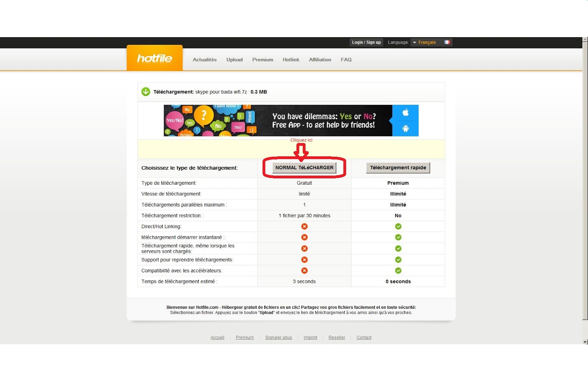
Task: Click green check for Compatibilité avec les accélérateurs
Action: [398, 270]
